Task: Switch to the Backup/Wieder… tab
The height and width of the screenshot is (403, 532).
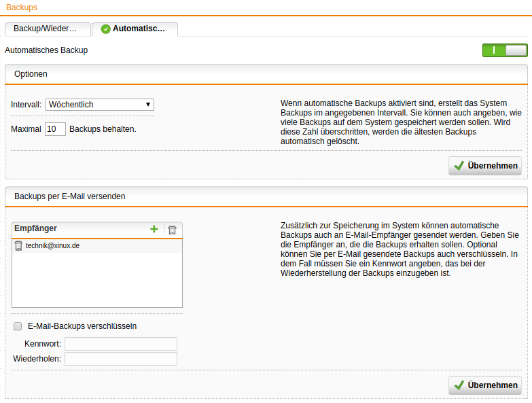Action: tap(48, 29)
